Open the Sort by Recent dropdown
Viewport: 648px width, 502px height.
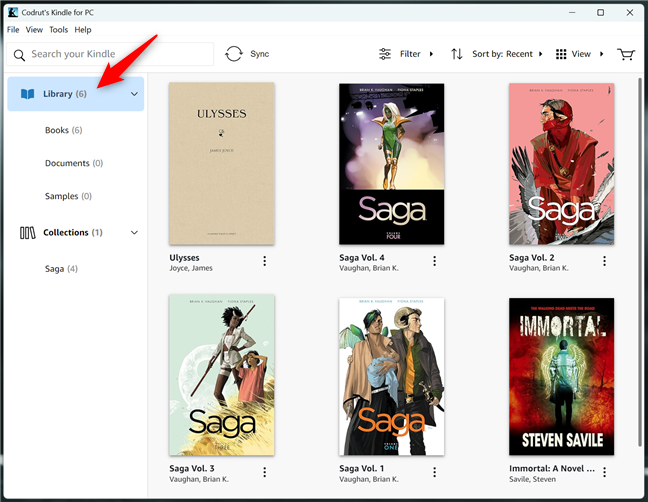(496, 54)
